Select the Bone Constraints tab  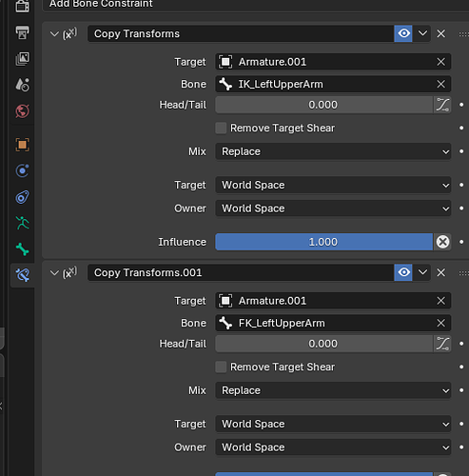22,275
